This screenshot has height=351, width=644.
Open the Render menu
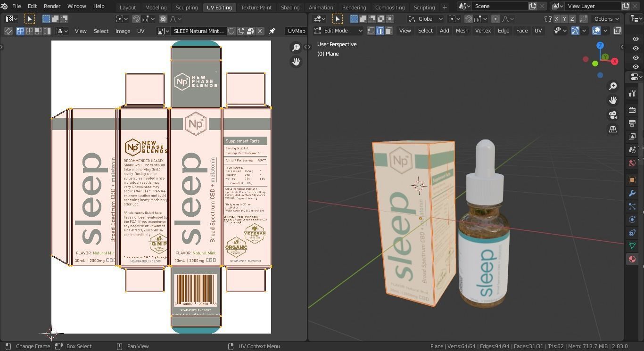[x=52, y=6]
